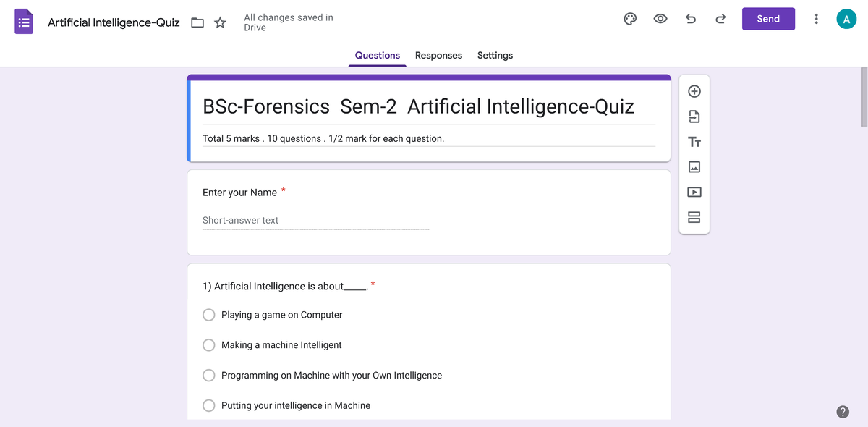Insert an image using the image icon
Viewport: 868px width, 427px height.
[x=694, y=166]
